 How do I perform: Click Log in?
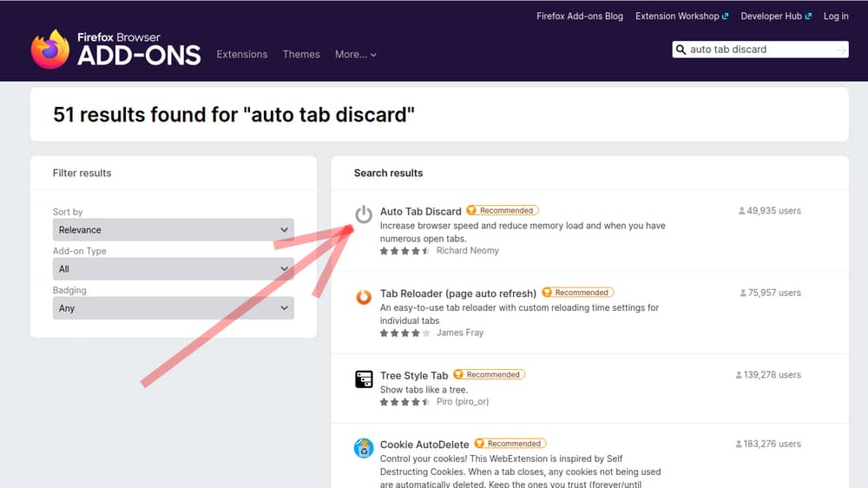836,16
